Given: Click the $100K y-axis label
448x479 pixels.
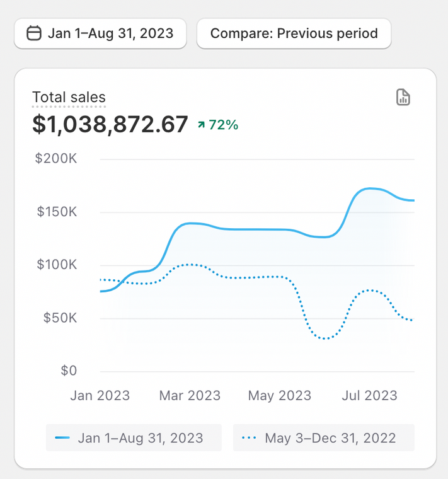Looking at the screenshot, I should (x=57, y=265).
